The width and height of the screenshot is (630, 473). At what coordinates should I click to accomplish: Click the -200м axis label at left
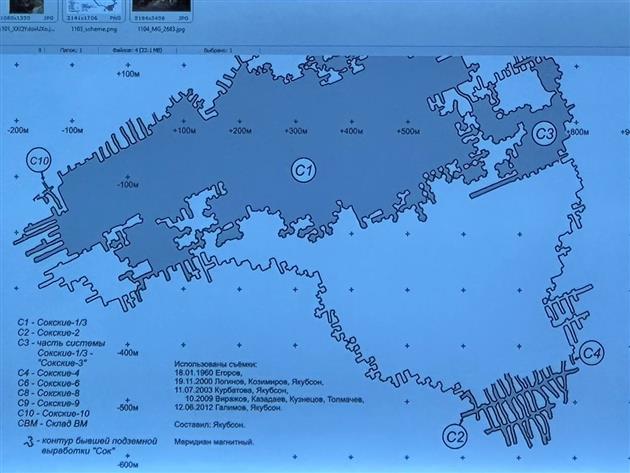click(16, 130)
